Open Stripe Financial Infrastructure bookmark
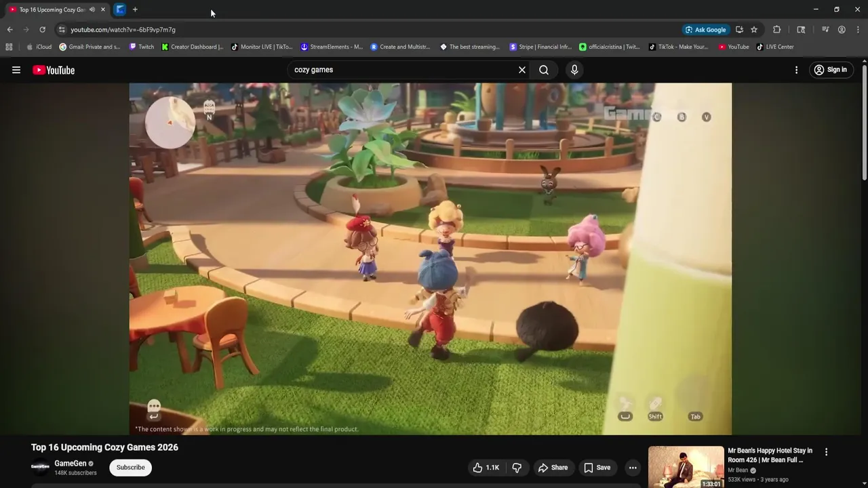Viewport: 868px width, 488px height. point(540,47)
